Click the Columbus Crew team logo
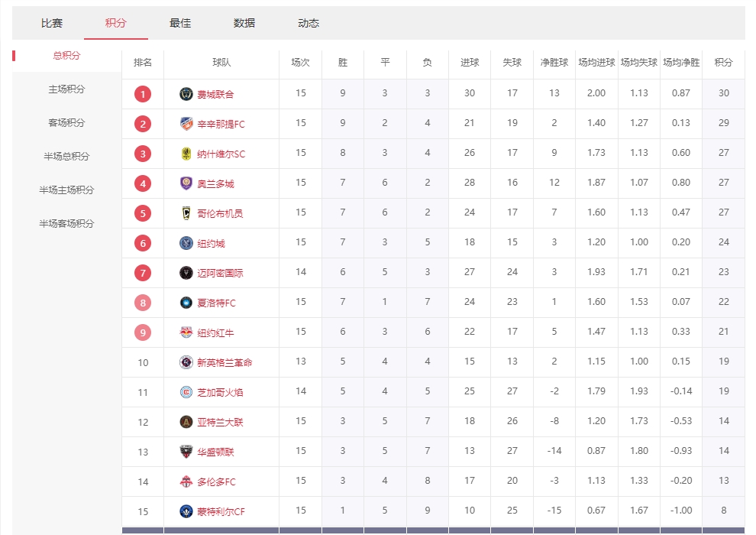The height and width of the screenshot is (535, 756). (x=186, y=213)
